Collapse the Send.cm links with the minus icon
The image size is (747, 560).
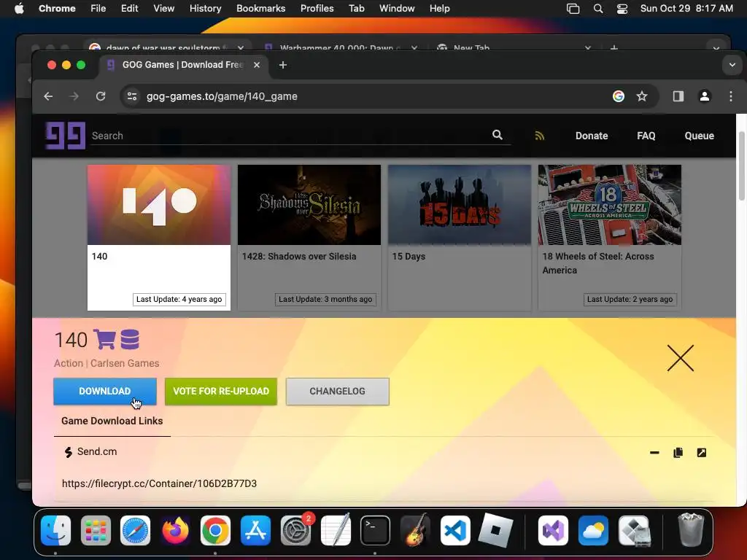654,452
